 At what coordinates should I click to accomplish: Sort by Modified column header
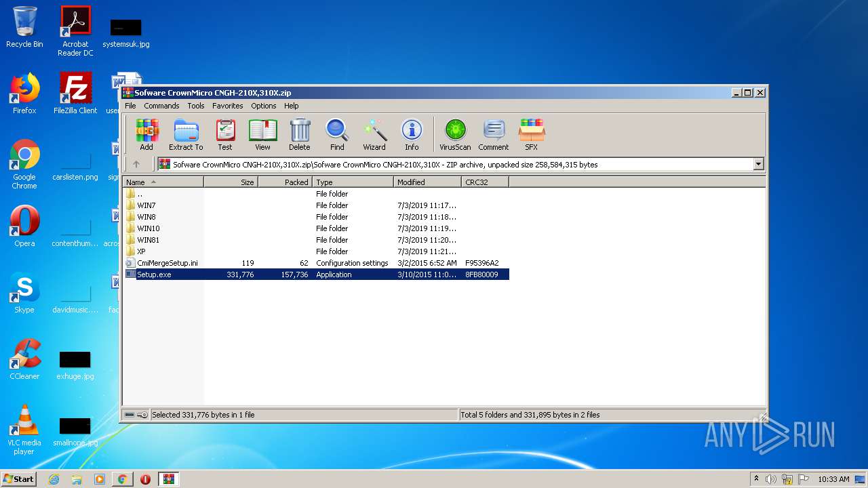[x=427, y=182]
